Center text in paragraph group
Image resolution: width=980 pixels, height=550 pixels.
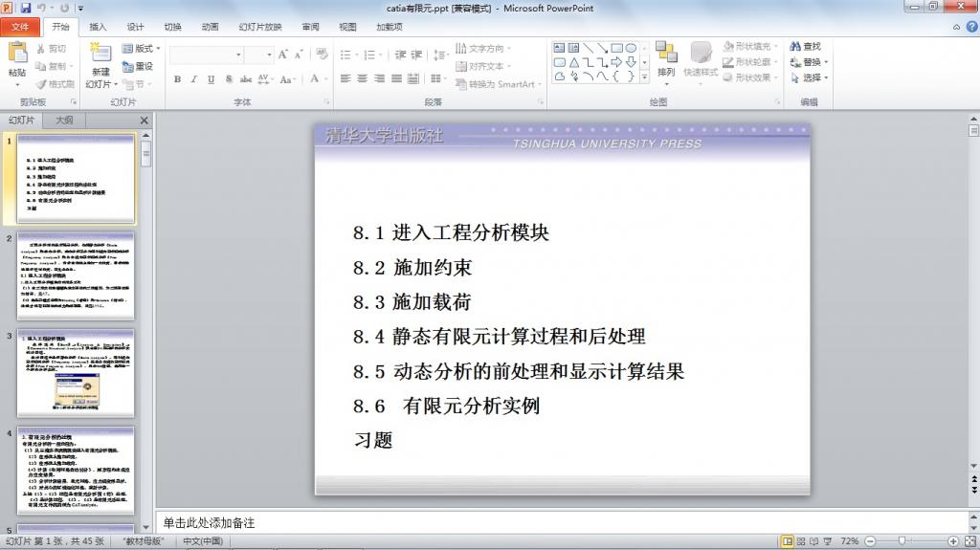point(363,78)
